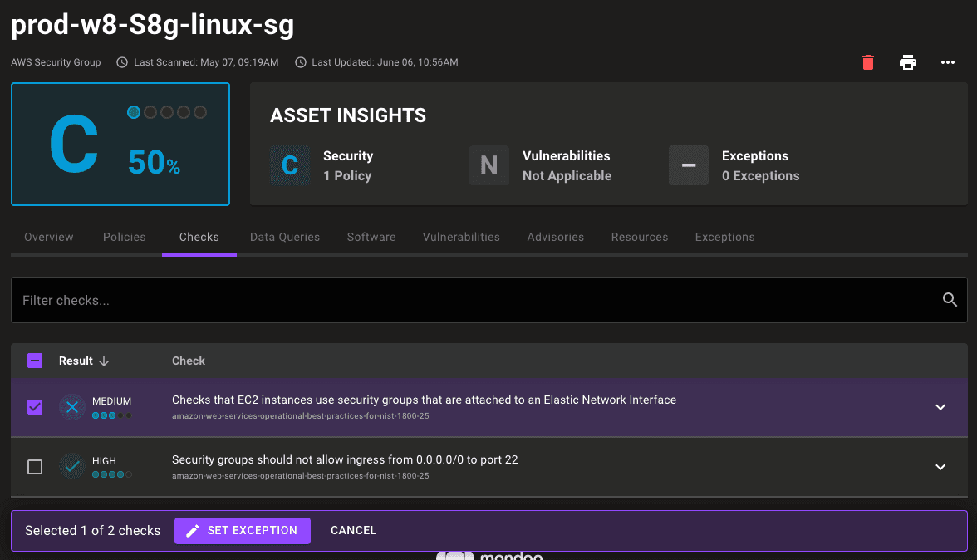
Task: Switch to the Policies tab
Action: (x=124, y=237)
